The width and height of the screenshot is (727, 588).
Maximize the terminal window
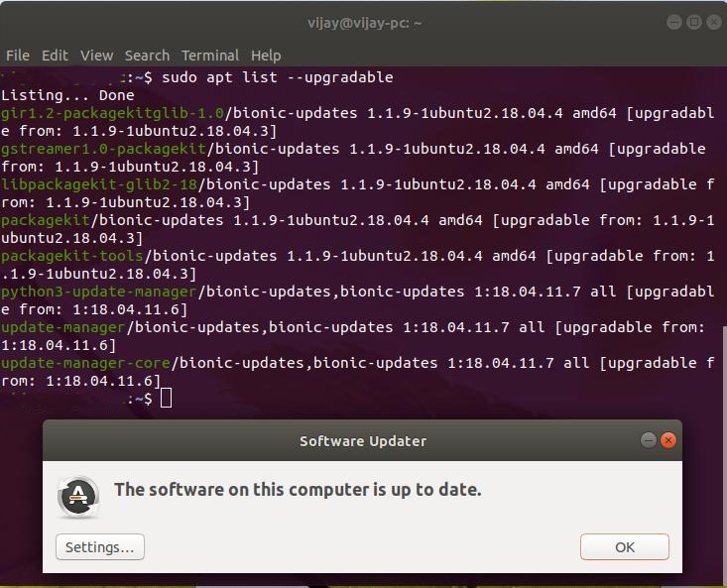pyautogui.click(x=694, y=22)
